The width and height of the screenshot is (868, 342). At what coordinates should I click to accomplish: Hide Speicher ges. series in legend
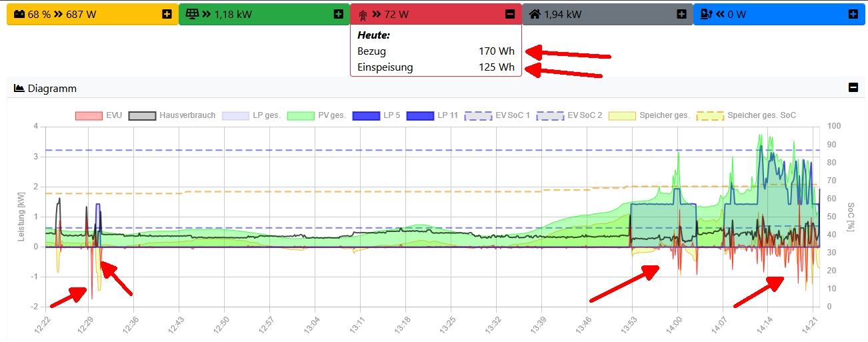coord(649,115)
